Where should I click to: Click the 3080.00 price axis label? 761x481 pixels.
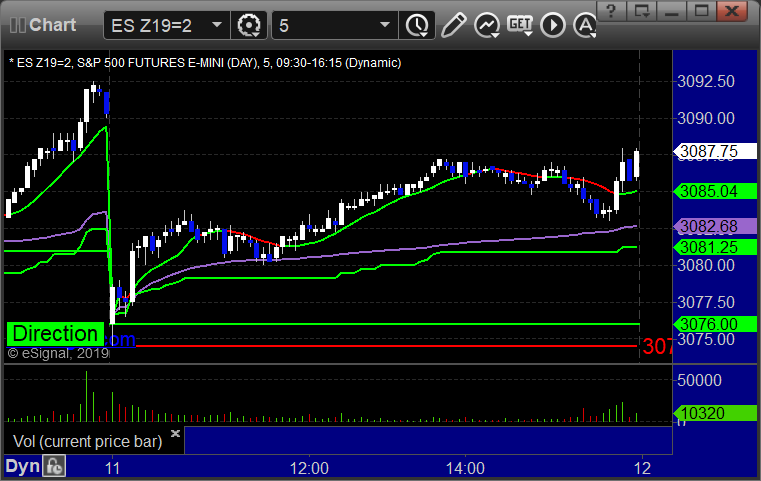coord(706,265)
